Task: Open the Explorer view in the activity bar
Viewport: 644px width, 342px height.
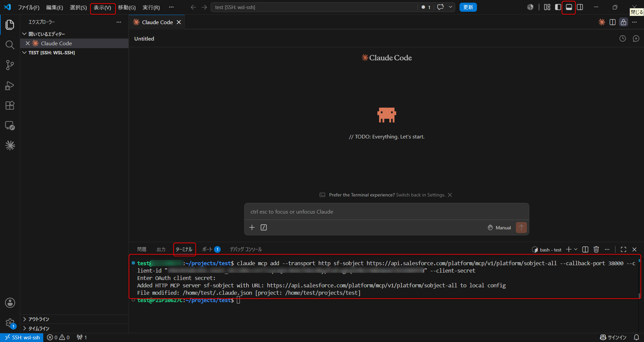Action: pyautogui.click(x=10, y=24)
